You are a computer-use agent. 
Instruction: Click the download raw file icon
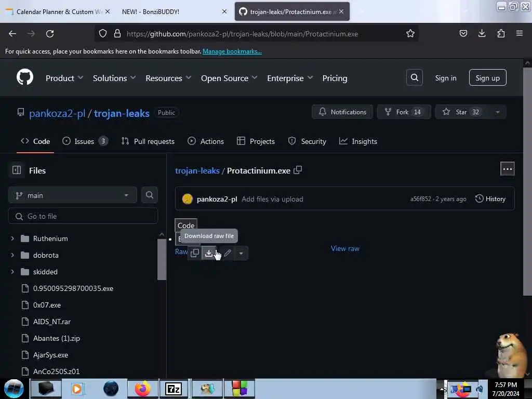click(209, 253)
